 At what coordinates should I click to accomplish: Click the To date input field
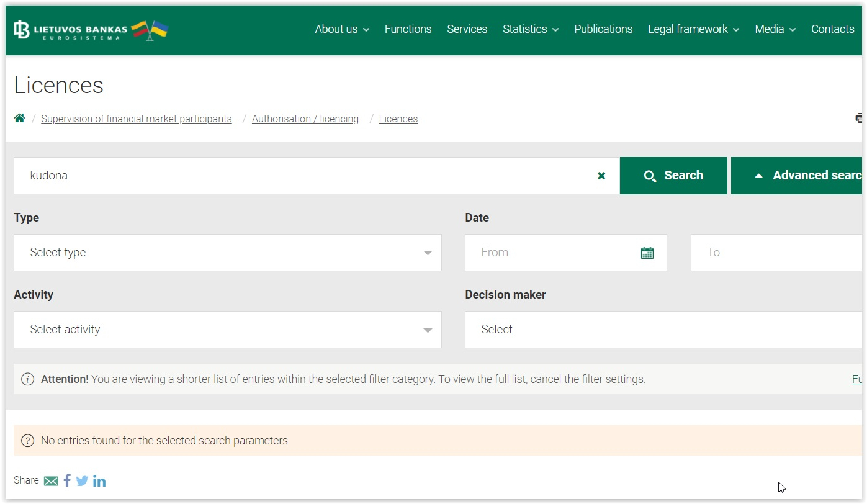coord(776,253)
